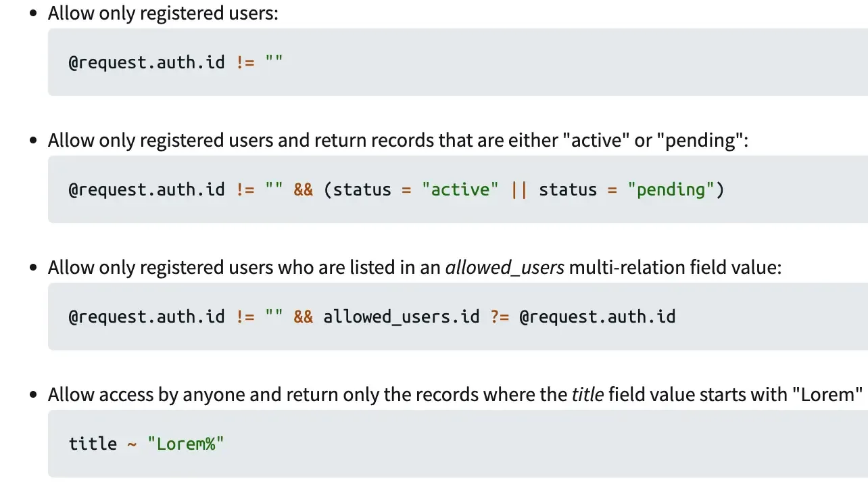Click the '~' operator in the title code block
The image size is (868, 487).
pos(132,444)
